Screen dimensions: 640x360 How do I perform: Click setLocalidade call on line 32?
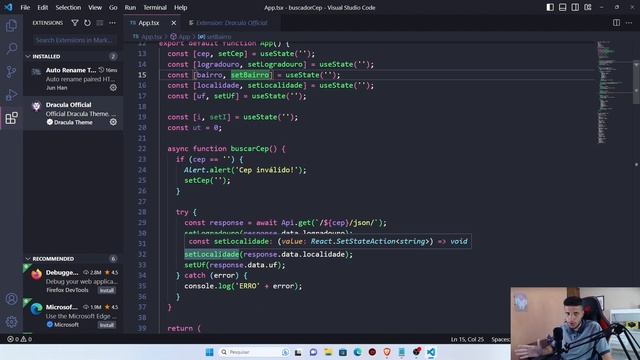(211, 254)
